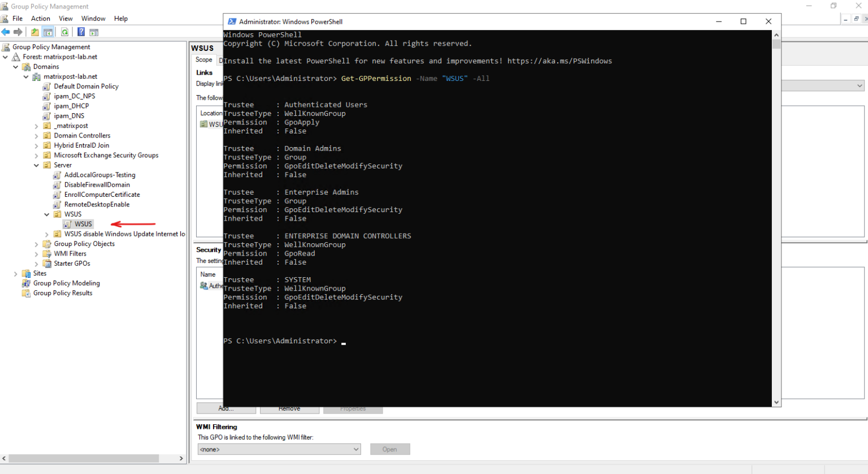868x474 pixels.
Task: Expand Microsoft Exchange Security Groups OU
Action: [37, 156]
